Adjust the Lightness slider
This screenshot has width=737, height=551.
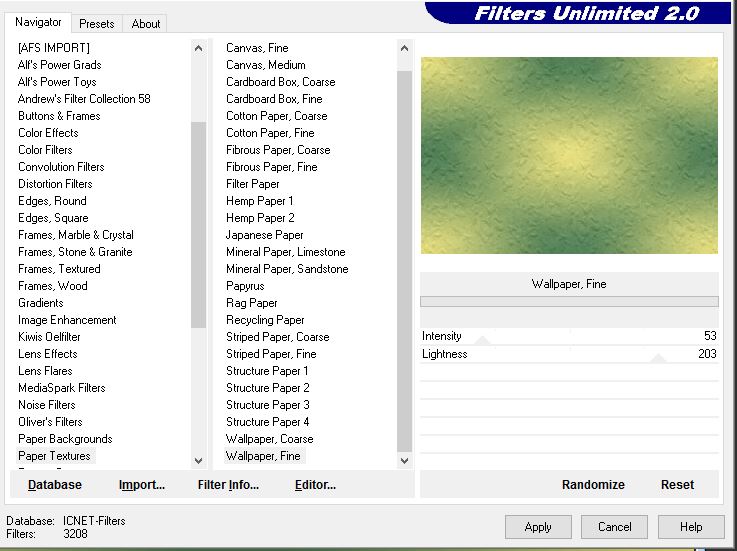coord(658,359)
